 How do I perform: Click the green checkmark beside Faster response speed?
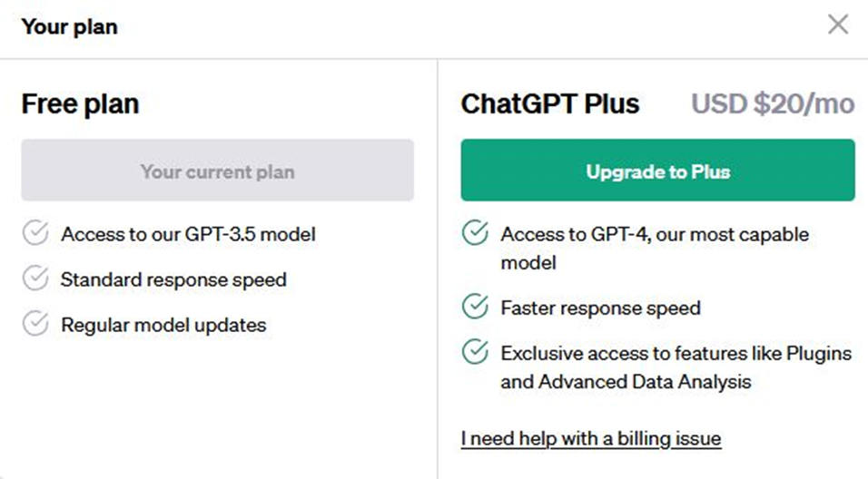click(475, 307)
